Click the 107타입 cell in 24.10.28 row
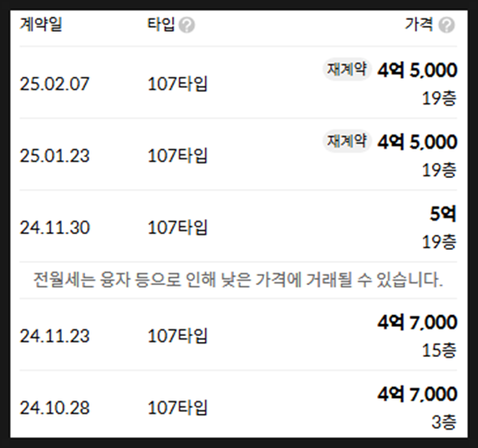This screenshot has width=478, height=448. click(x=178, y=408)
